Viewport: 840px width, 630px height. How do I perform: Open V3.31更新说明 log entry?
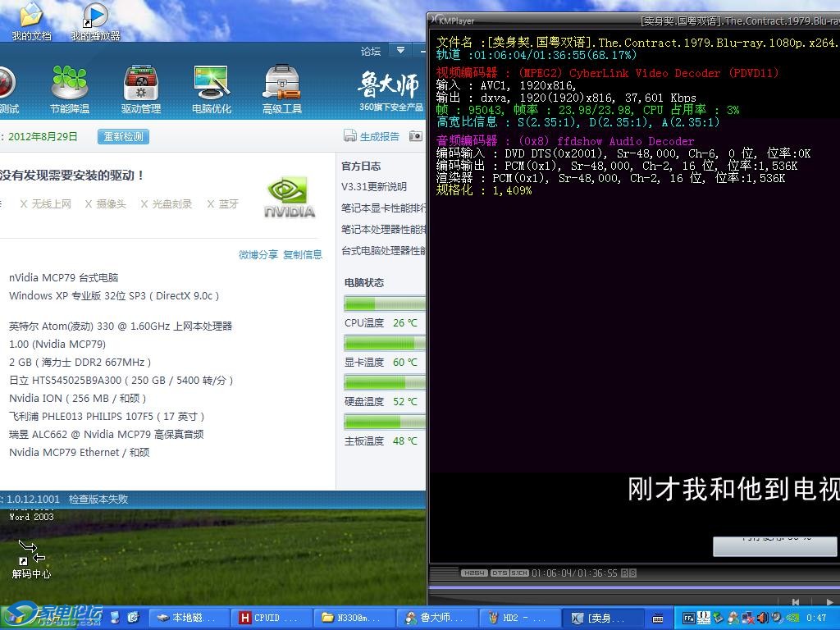pyautogui.click(x=374, y=187)
